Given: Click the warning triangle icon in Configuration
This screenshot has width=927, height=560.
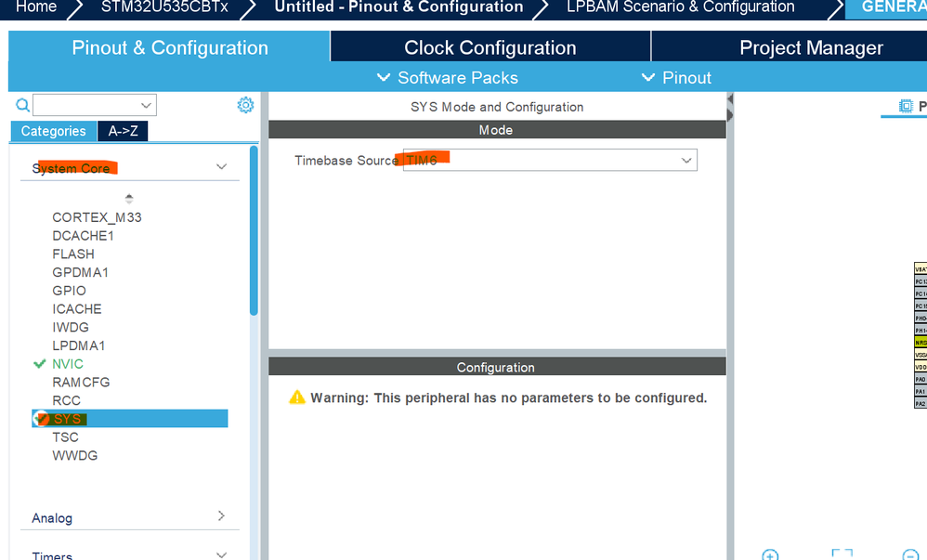Looking at the screenshot, I should click(x=297, y=397).
